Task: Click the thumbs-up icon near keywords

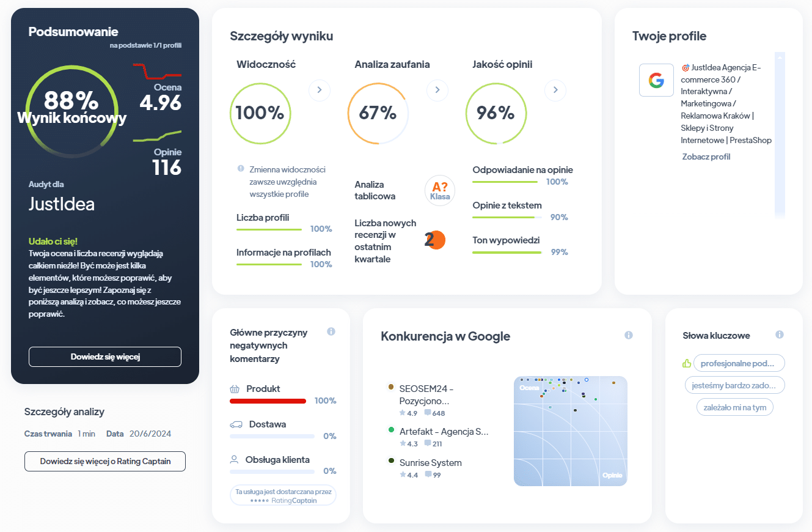Action: (x=686, y=363)
